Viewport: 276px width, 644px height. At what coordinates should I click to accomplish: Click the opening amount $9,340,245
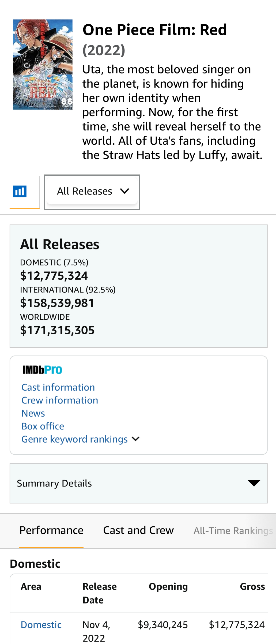click(x=163, y=625)
